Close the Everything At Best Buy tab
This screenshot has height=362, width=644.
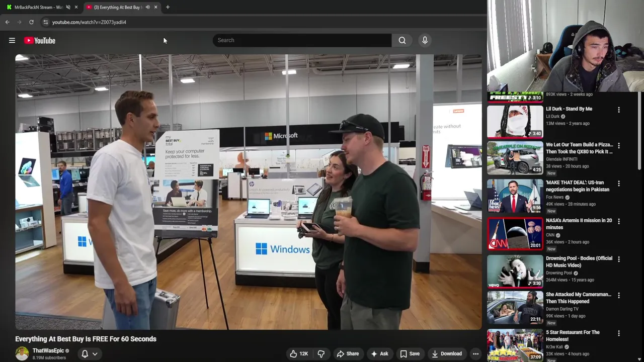155,7
